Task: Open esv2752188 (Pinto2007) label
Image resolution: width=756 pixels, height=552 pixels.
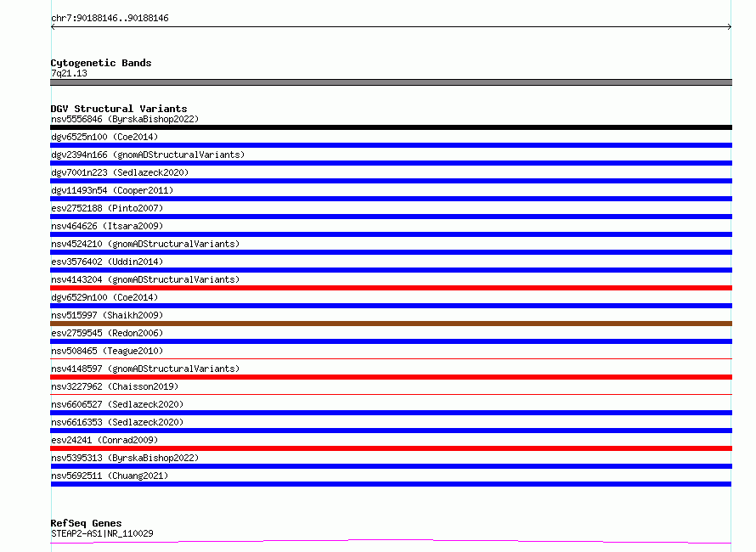Action: pyautogui.click(x=107, y=208)
